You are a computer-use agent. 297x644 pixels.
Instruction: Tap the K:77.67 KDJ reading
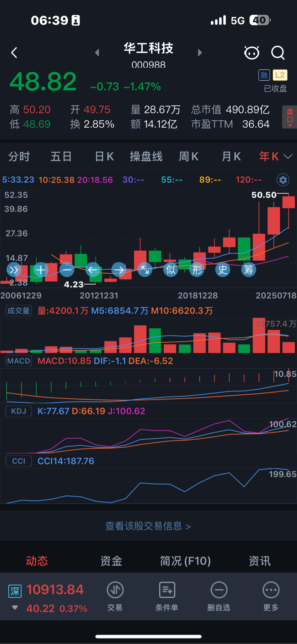point(53,411)
